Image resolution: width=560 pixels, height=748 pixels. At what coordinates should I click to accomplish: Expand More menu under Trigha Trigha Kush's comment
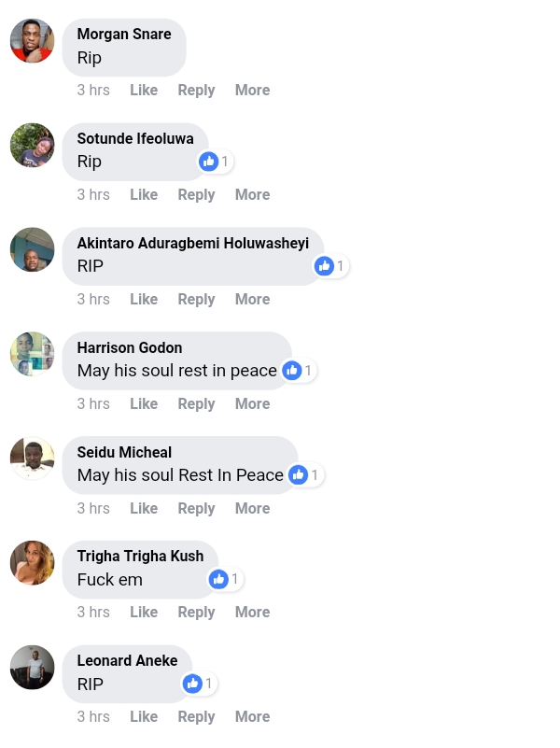[x=252, y=613]
